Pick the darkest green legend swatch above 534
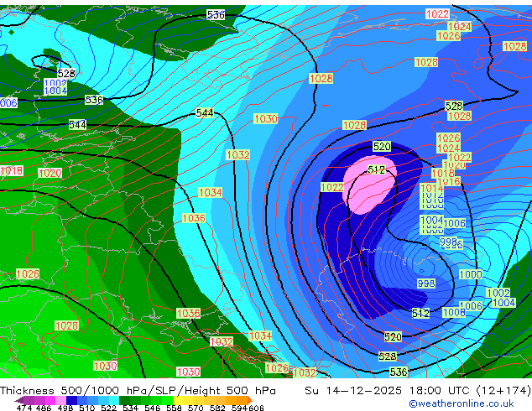 (x=124, y=400)
